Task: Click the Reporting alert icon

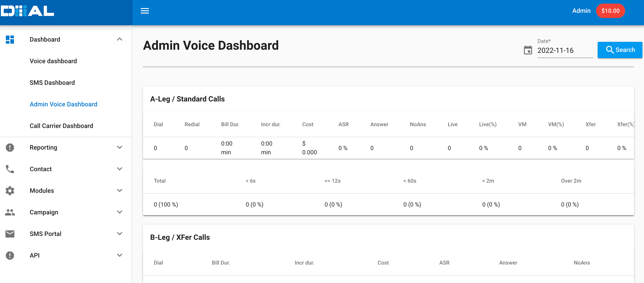Action: 10,147
